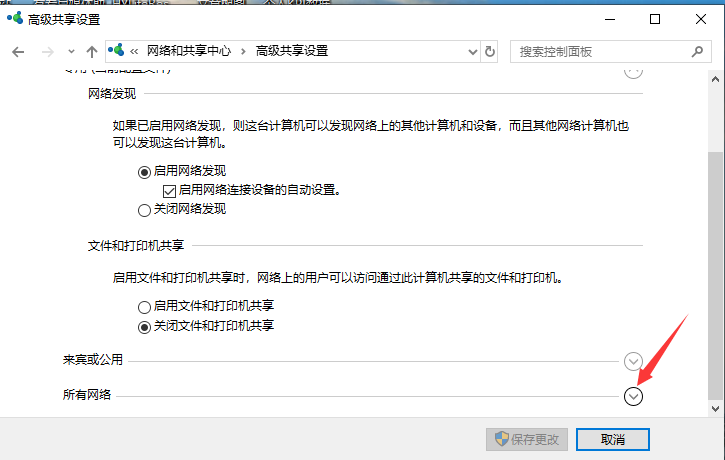Select 启用网络发现 radio option
The height and width of the screenshot is (460, 725).
(x=145, y=172)
